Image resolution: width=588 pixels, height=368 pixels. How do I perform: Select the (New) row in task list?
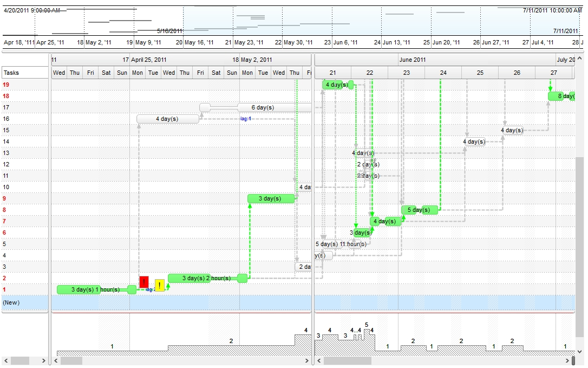24,302
